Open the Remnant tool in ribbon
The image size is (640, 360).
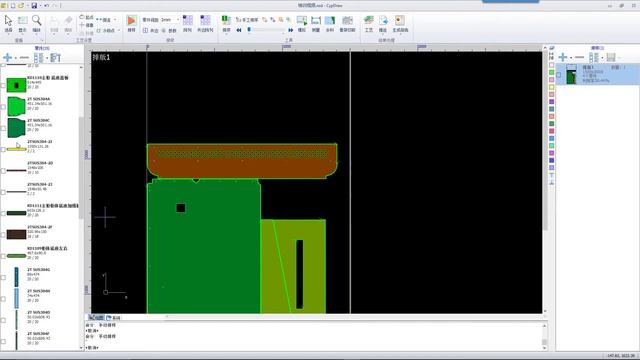[x=330, y=23]
